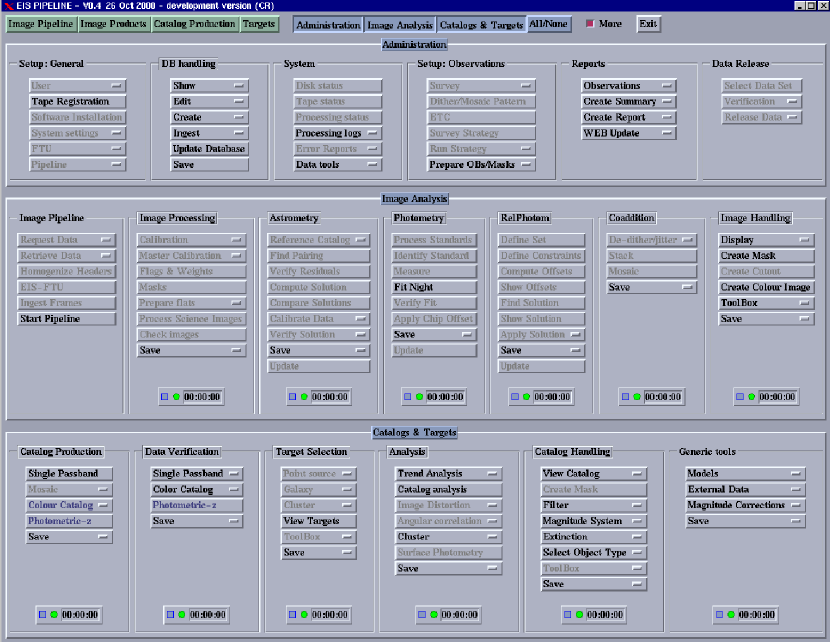Toggle the More checkbox
Image resolution: width=830 pixels, height=642 pixels.
click(589, 23)
